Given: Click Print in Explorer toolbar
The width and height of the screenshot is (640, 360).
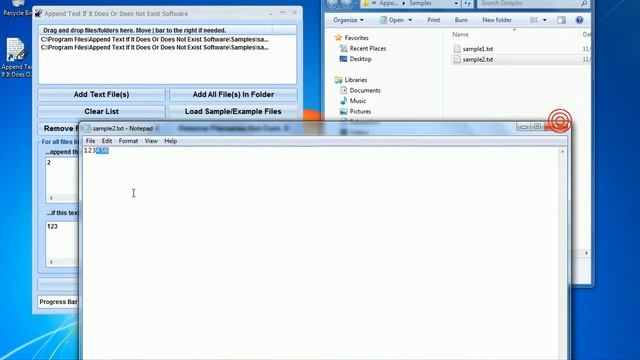Looking at the screenshot, I should pyautogui.click(x=433, y=20).
